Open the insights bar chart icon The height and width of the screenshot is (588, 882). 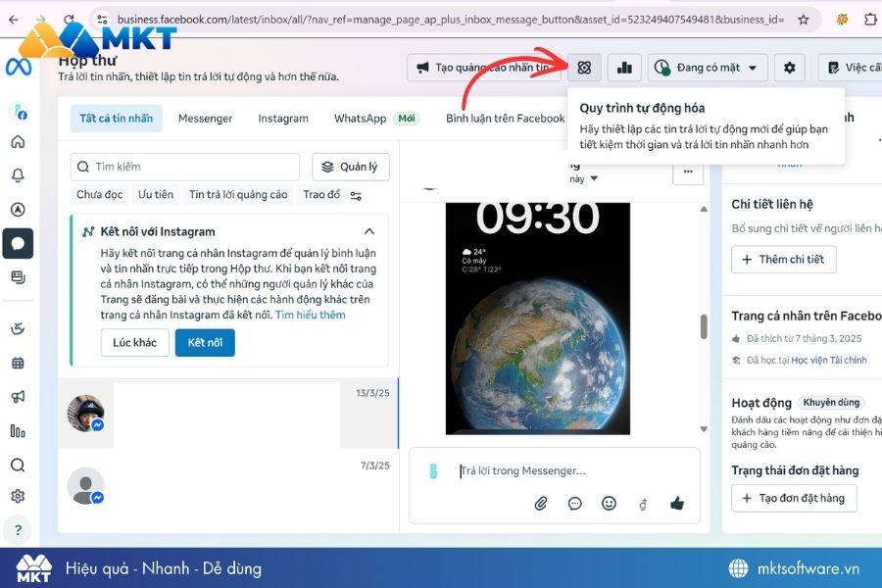(624, 67)
